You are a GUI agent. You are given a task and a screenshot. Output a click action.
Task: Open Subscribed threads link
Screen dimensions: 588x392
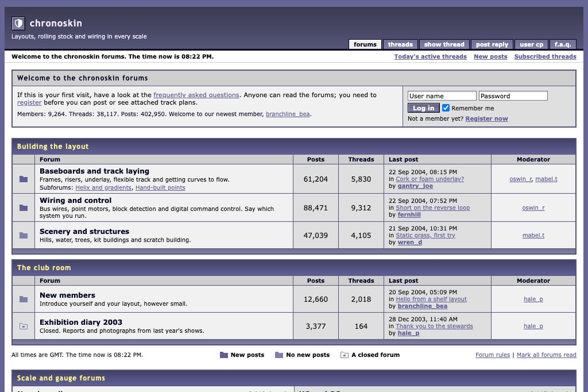(546, 56)
